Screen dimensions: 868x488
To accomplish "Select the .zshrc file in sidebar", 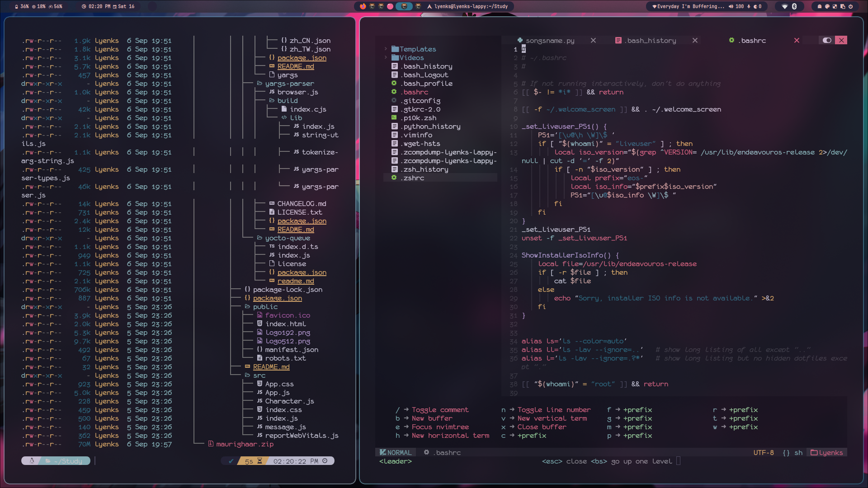I will coord(413,178).
